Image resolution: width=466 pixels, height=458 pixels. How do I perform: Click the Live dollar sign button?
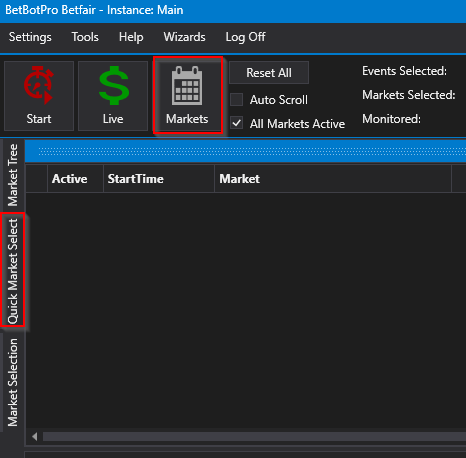coord(113,96)
